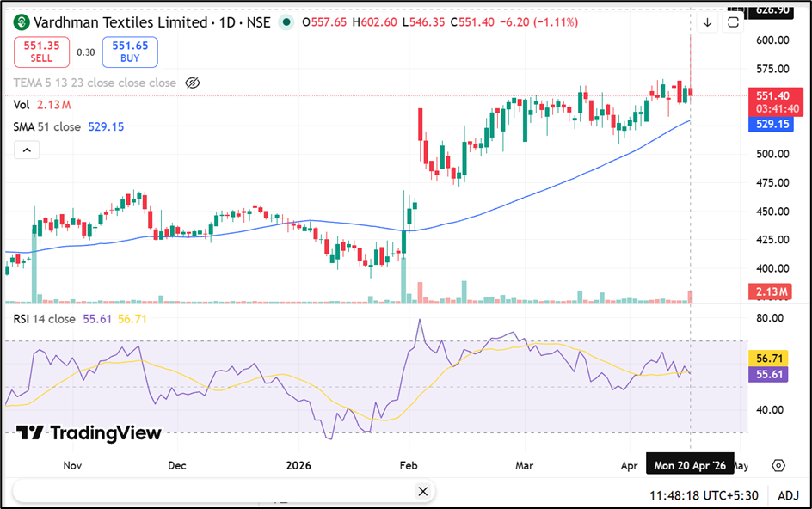Click the Vol indicator label
Image resolution: width=812 pixels, height=509 pixels.
coord(22,105)
